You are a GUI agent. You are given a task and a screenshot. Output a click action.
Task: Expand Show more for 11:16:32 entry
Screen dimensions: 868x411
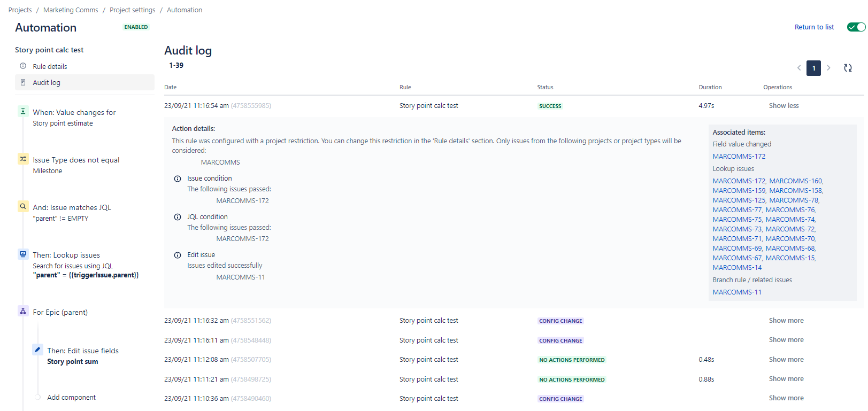786,321
